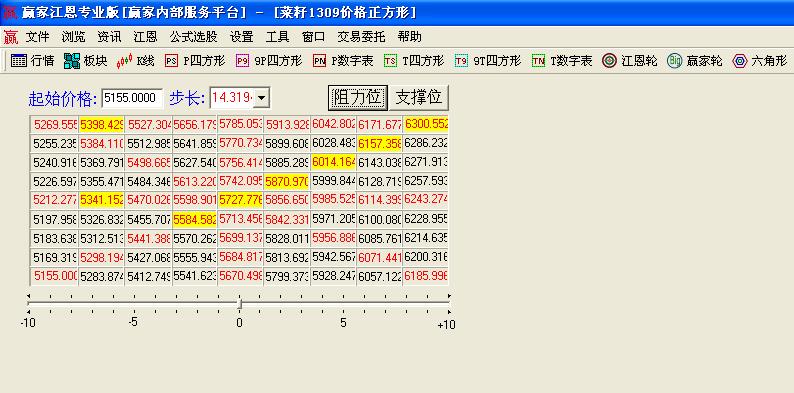Viewport: 794px width, 393px height.
Task: Click the 起始价格 input field
Action: (x=132, y=98)
